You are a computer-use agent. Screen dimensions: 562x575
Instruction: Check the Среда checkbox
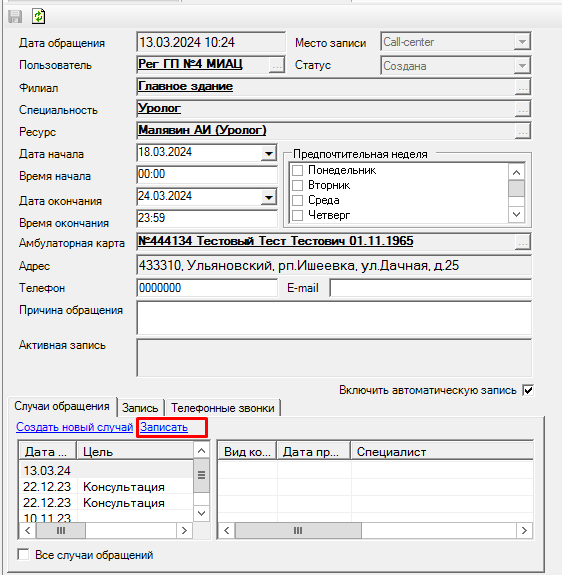[x=297, y=201]
